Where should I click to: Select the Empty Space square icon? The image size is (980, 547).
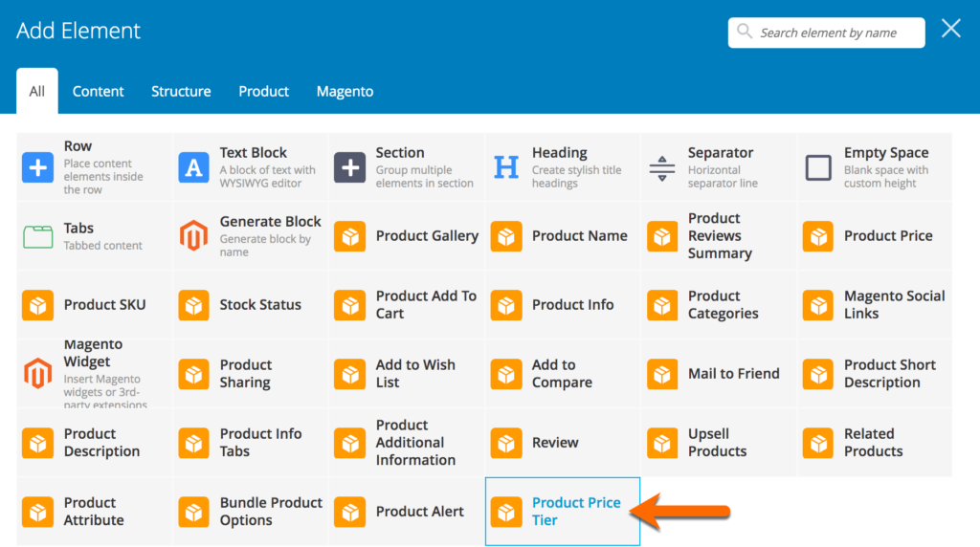pos(818,167)
